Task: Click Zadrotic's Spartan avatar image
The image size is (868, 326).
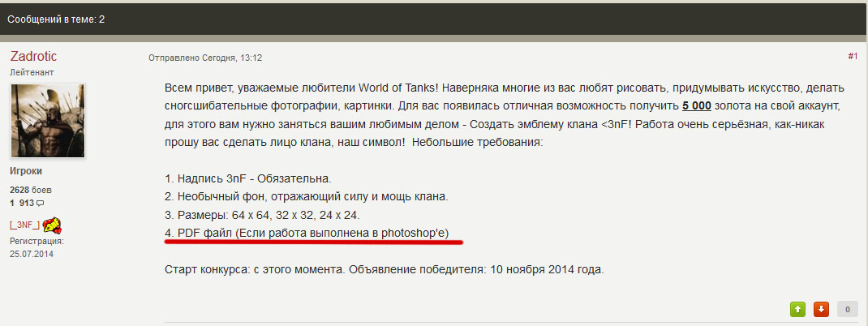Action: (x=48, y=120)
